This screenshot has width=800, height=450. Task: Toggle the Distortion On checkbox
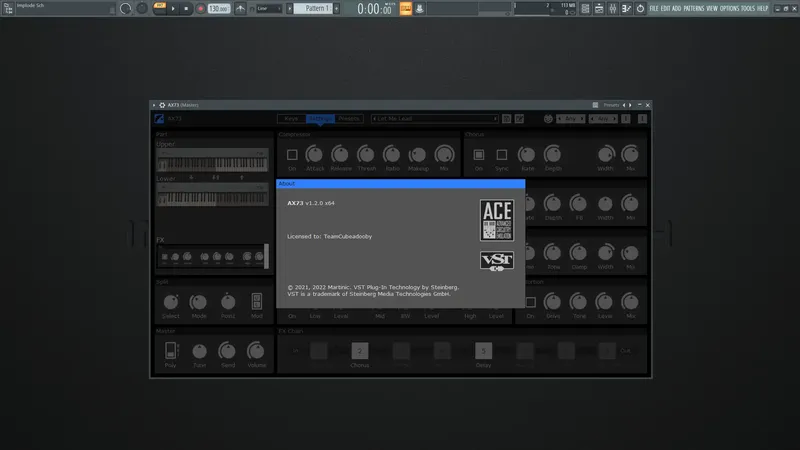click(x=531, y=303)
